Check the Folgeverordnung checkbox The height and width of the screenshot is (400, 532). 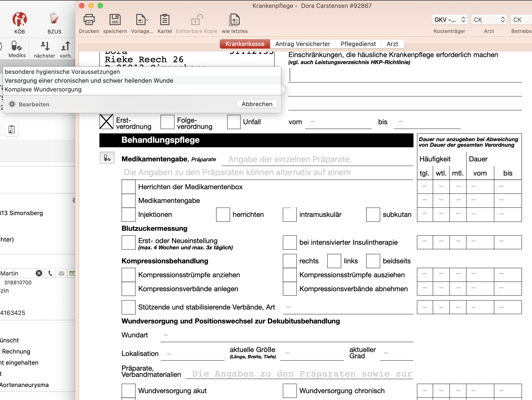(167, 122)
